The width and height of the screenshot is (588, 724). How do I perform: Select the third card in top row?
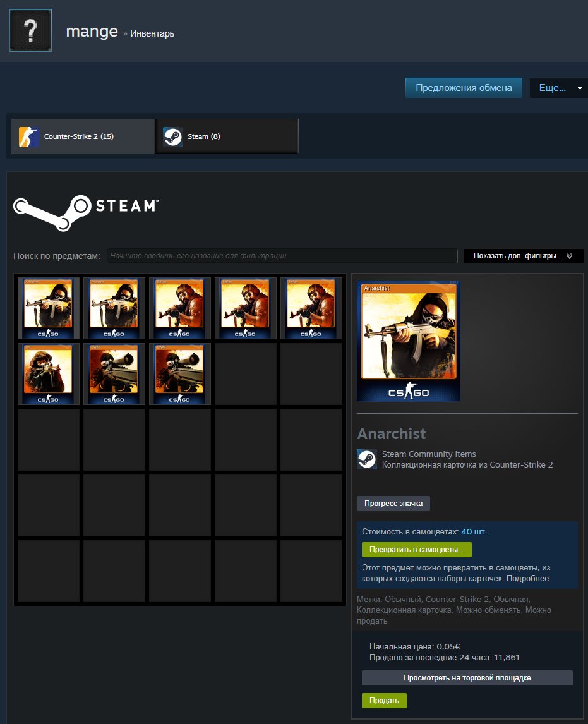179,308
